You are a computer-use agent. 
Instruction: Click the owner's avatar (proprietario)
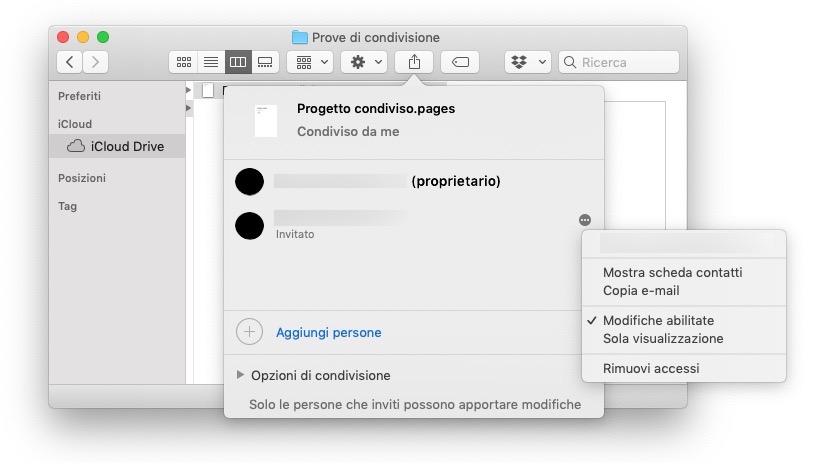point(249,181)
